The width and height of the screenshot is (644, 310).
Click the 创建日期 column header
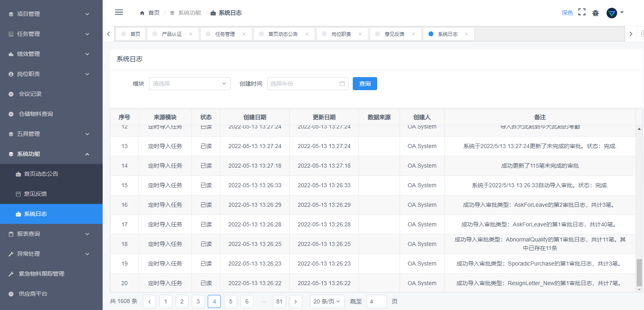coord(255,117)
